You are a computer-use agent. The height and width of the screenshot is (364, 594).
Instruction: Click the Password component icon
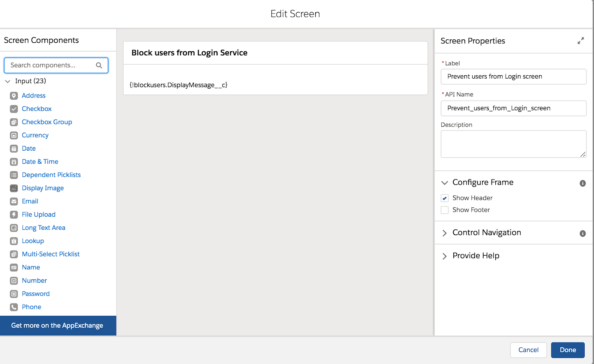(14, 294)
